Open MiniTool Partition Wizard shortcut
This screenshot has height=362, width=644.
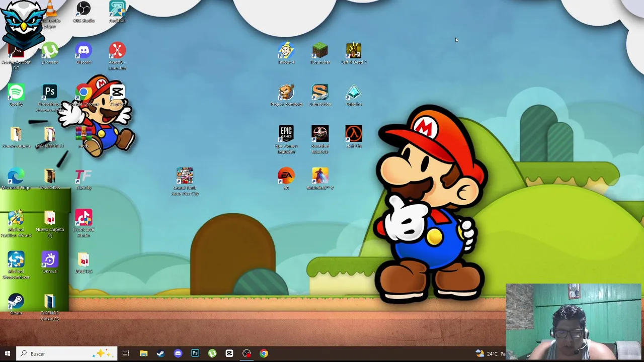[x=16, y=224]
